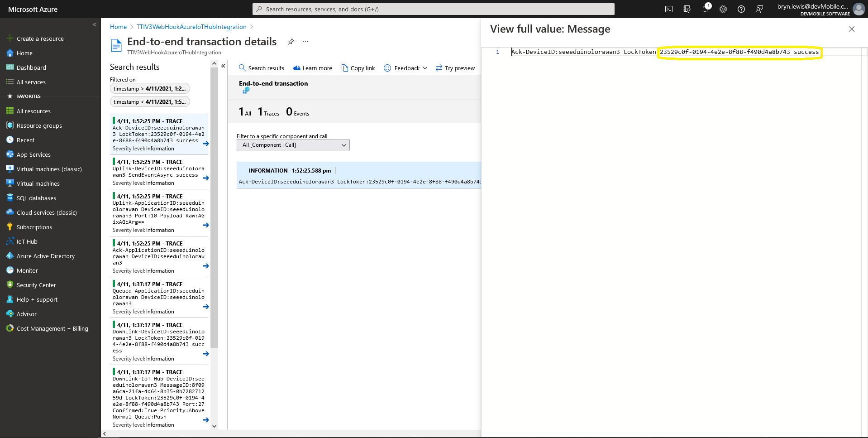The height and width of the screenshot is (438, 868).
Task: Click the help question mark icon
Action: point(741,9)
